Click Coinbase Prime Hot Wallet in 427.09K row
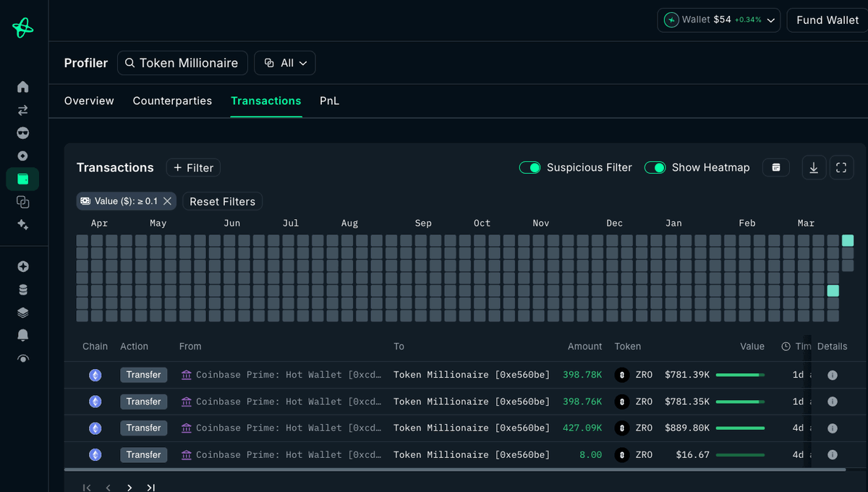Image resolution: width=868 pixels, height=492 pixels. coord(289,428)
